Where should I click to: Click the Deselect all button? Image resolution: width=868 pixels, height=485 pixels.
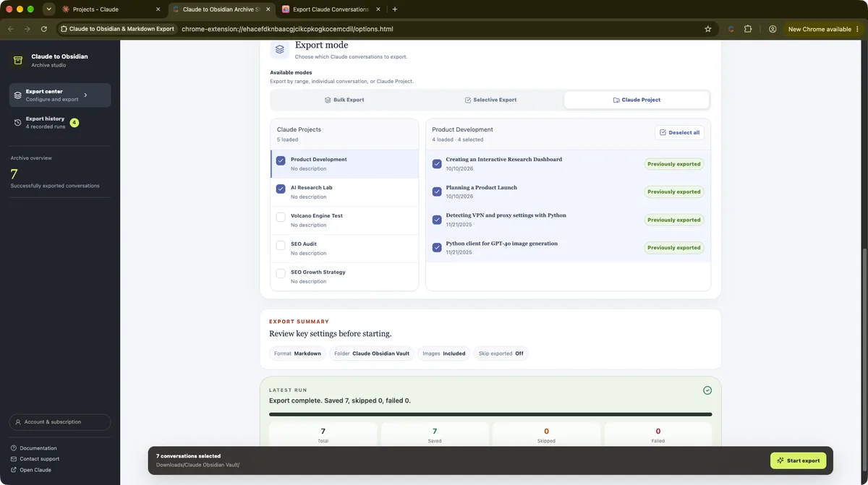coord(679,132)
